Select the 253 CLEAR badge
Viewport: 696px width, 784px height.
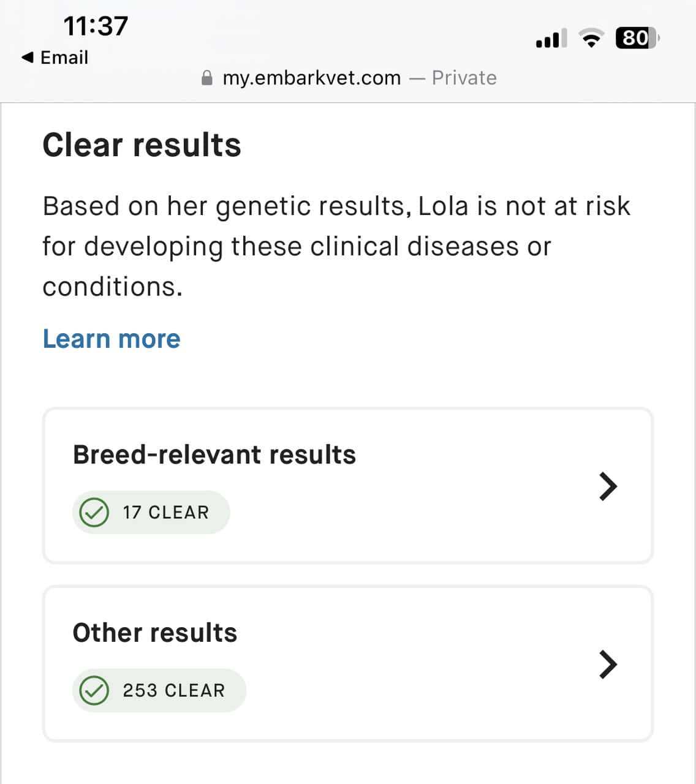pos(159,690)
